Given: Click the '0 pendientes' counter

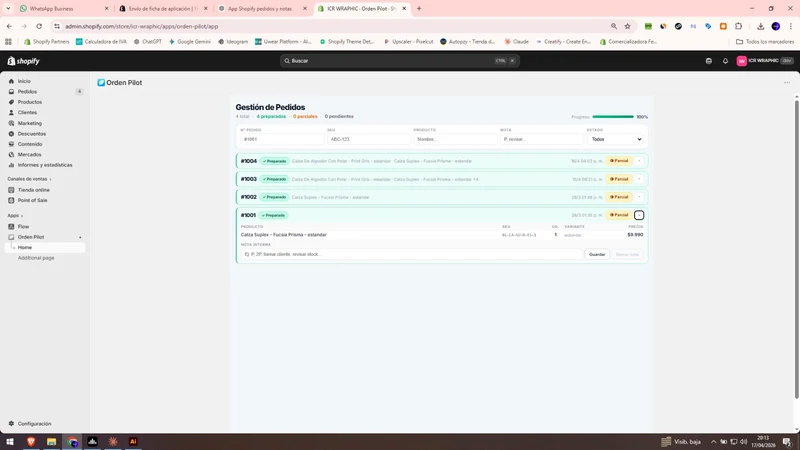Looking at the screenshot, I should 339,116.
